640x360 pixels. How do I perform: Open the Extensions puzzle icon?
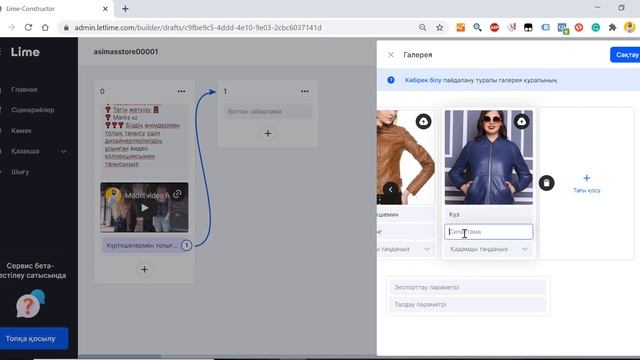pyautogui.click(x=612, y=27)
